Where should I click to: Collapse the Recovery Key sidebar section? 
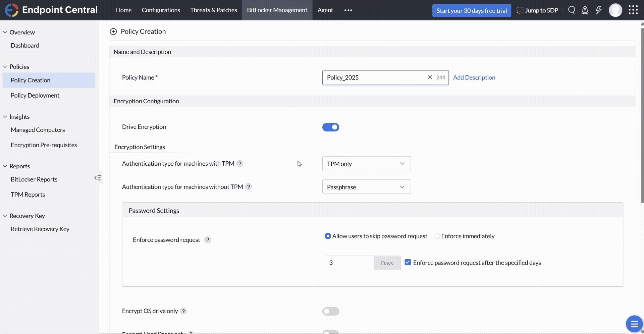5,216
